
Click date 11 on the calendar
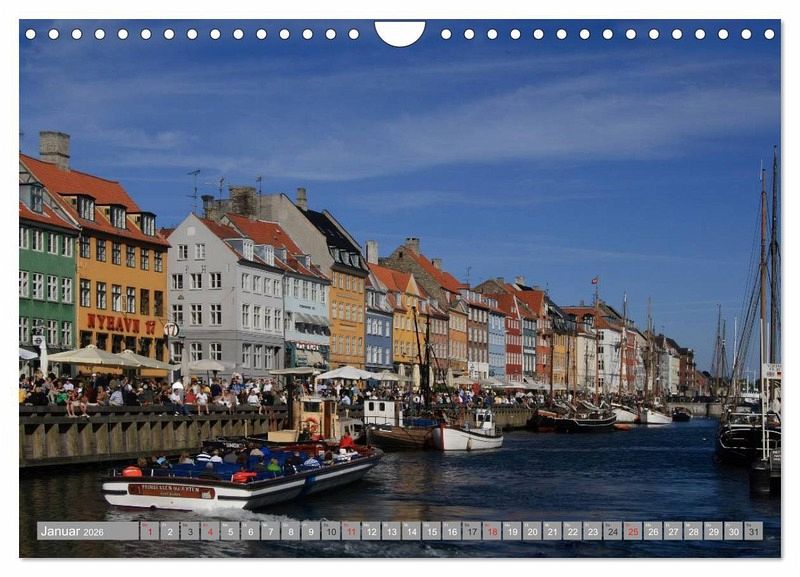[x=351, y=531]
